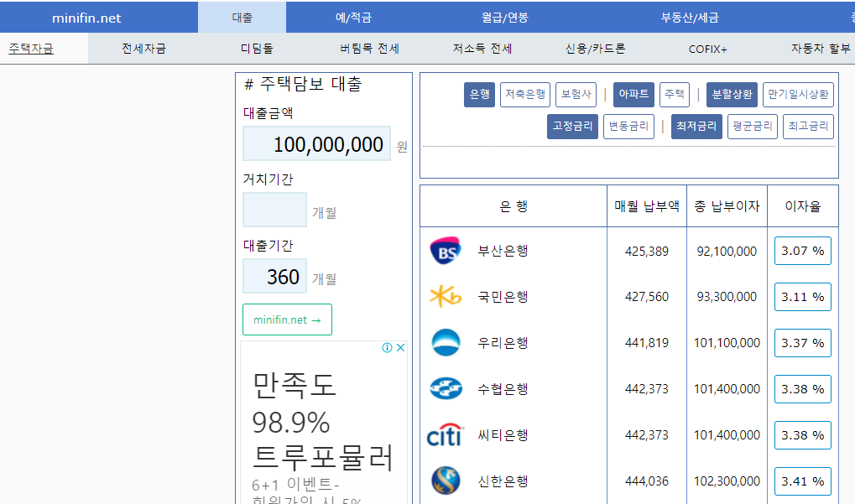Screen dimensions: 855x504
Task: Click the 거치기간 months input field
Action: tap(275, 210)
